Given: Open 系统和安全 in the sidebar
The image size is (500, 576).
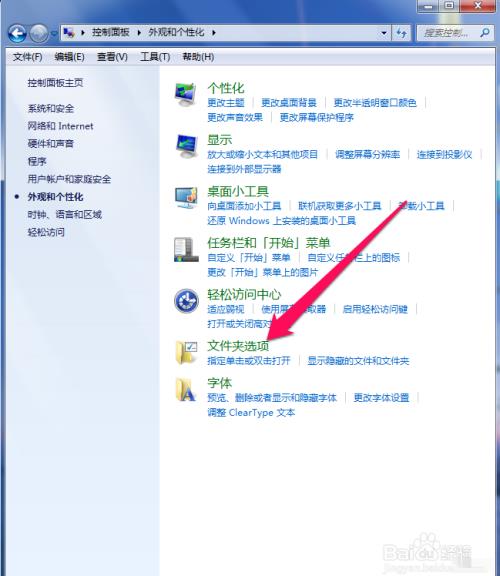Looking at the screenshot, I should click(x=51, y=108).
